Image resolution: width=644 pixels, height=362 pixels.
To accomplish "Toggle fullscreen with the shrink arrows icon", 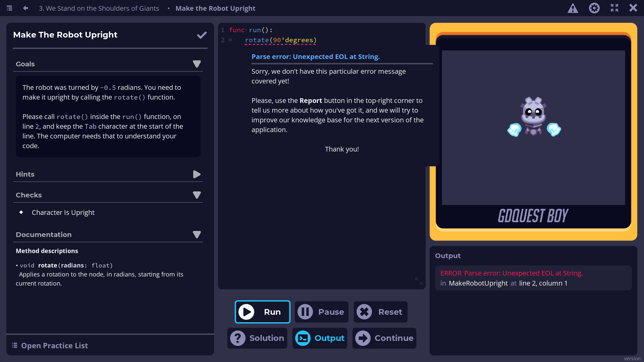I will tap(614, 8).
